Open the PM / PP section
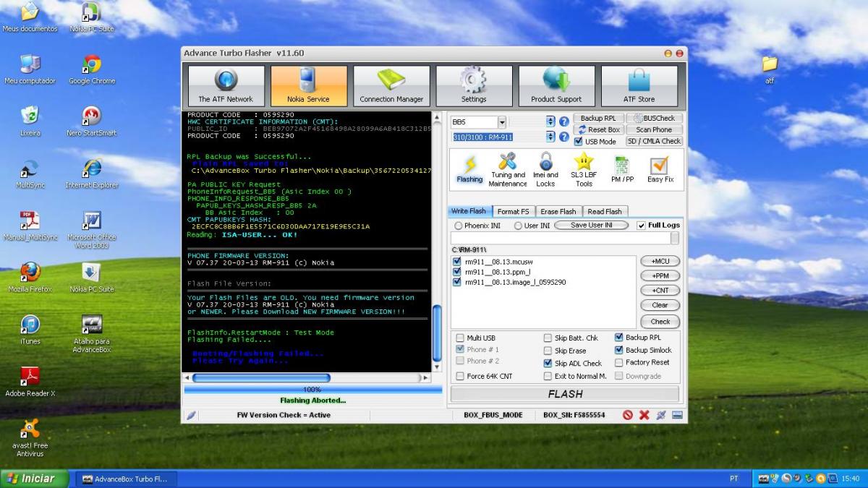This screenshot has height=488, width=868. point(622,170)
